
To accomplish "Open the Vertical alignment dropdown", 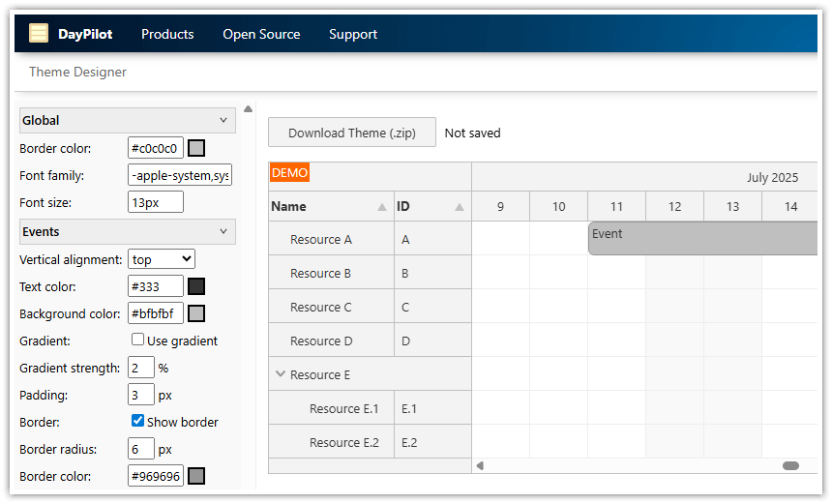I will tap(162, 259).
